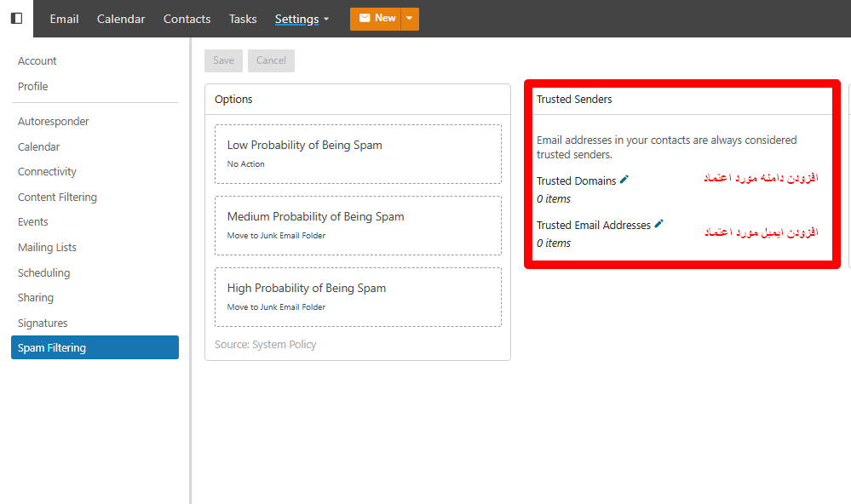Toggle the sidebar panel icon
The width and height of the screenshot is (851, 504).
16,18
